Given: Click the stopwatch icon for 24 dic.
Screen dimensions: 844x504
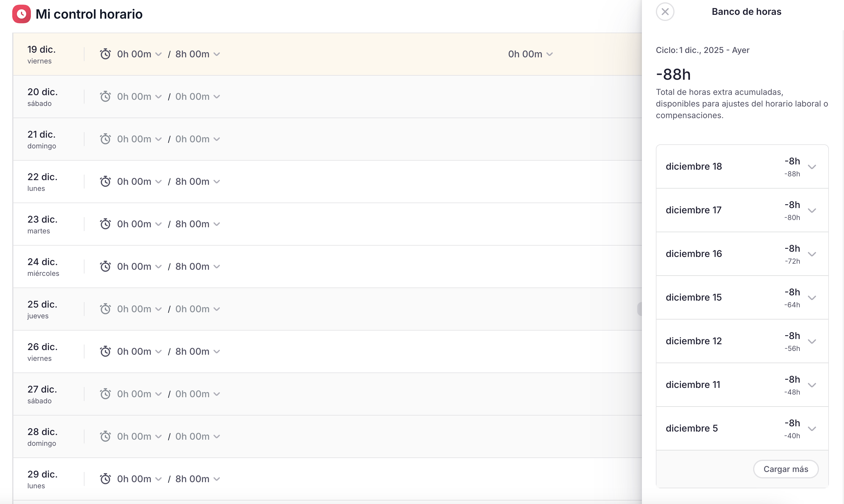Looking at the screenshot, I should (105, 266).
